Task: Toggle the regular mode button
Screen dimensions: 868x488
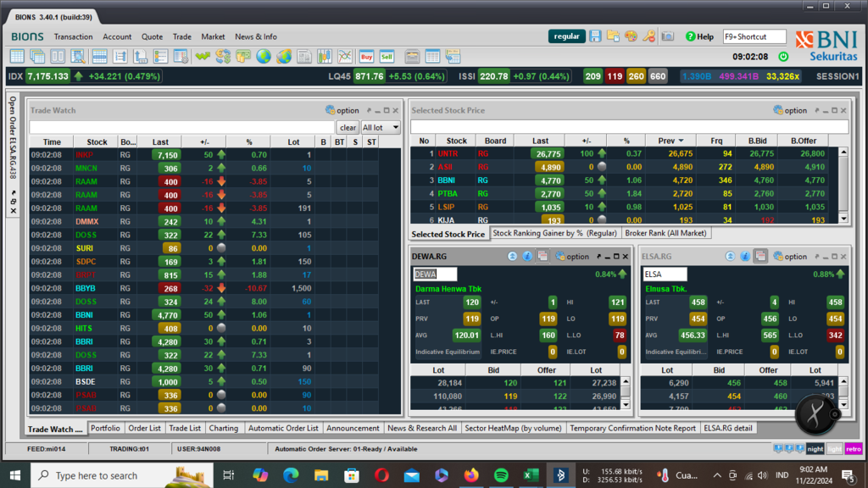Action: pyautogui.click(x=566, y=36)
